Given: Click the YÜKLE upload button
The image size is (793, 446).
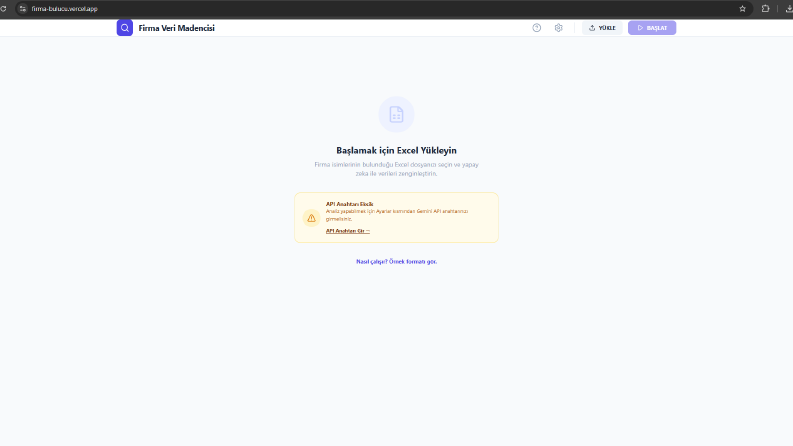Looking at the screenshot, I should pyautogui.click(x=602, y=28).
